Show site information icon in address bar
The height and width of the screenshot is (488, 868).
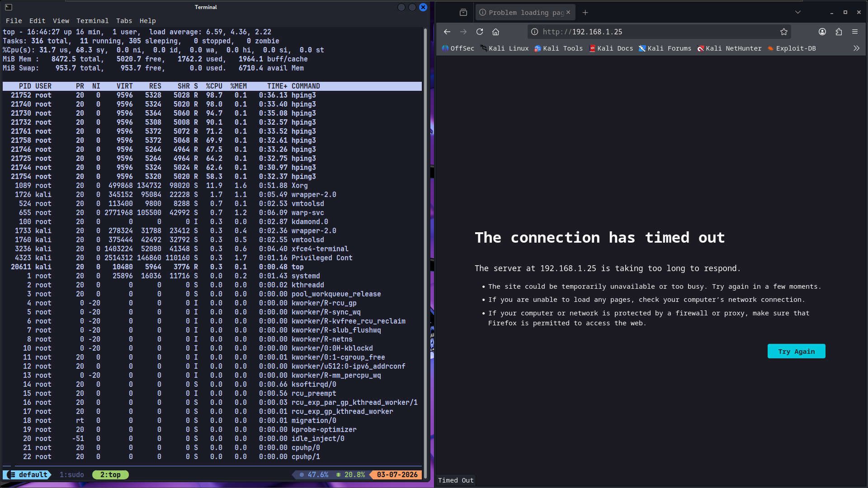pos(534,32)
